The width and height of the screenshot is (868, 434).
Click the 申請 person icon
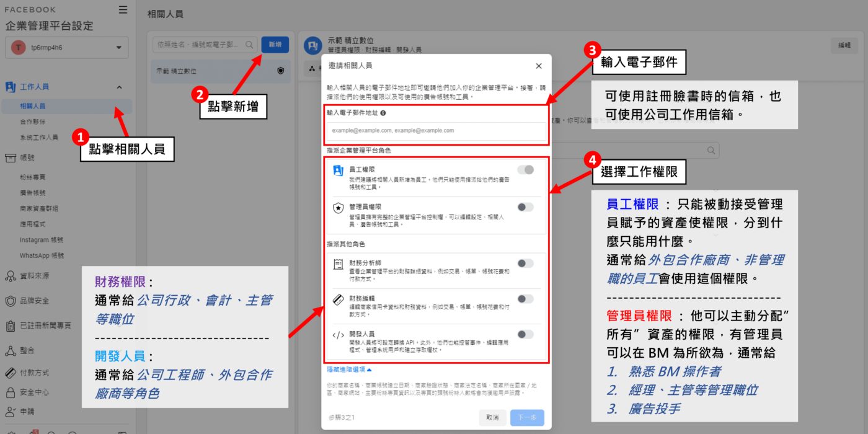click(10, 411)
